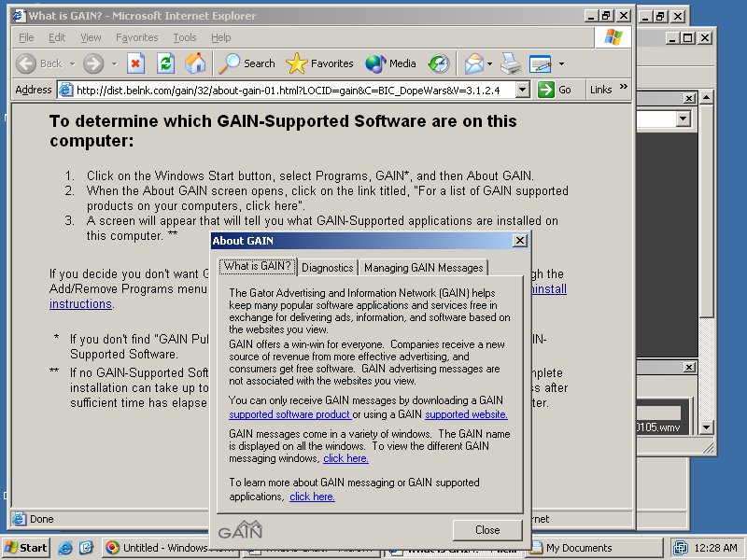Switch to the Untitled - Windows taskbar button
Image resolution: width=747 pixels, height=560 pixels.
(169, 548)
